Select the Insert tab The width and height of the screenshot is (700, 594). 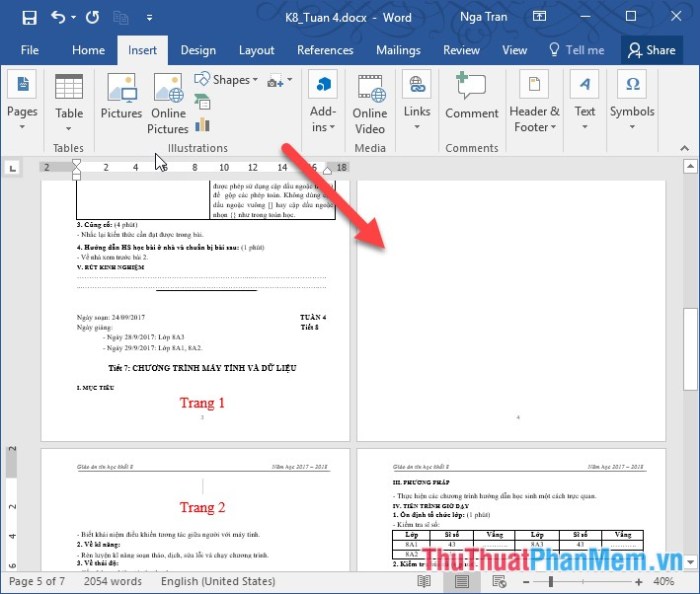(x=142, y=50)
